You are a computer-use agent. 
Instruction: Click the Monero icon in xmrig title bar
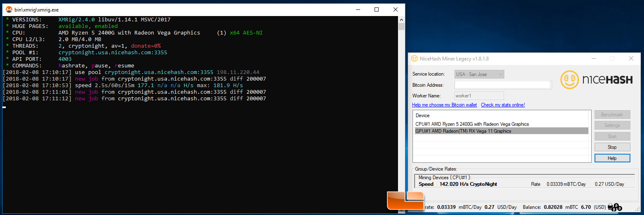pyautogui.click(x=9, y=9)
